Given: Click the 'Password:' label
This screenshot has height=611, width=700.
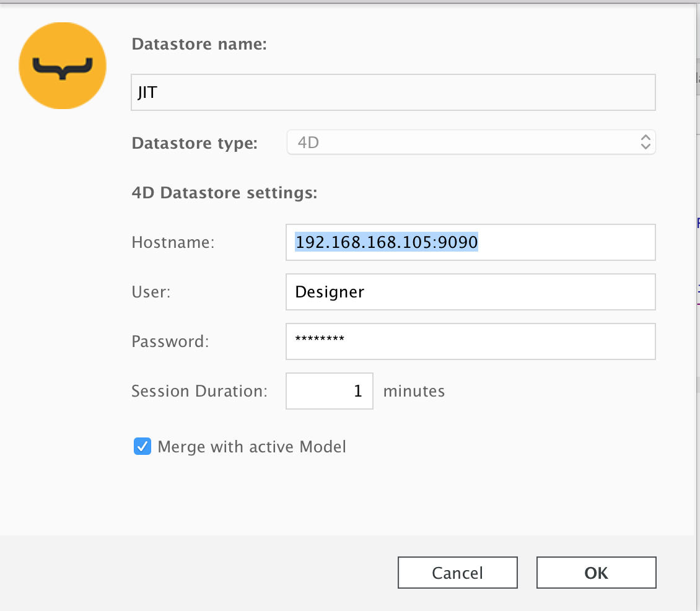Looking at the screenshot, I should (x=170, y=341).
